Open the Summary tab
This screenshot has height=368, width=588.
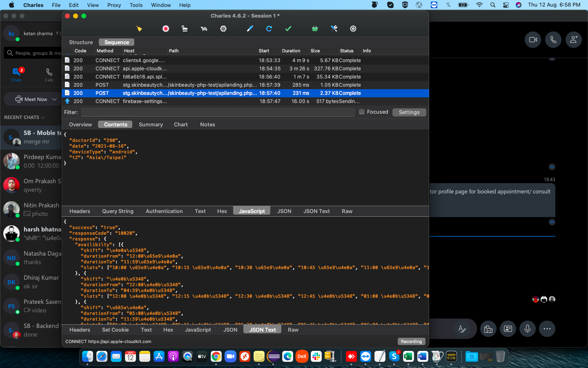[x=151, y=125]
